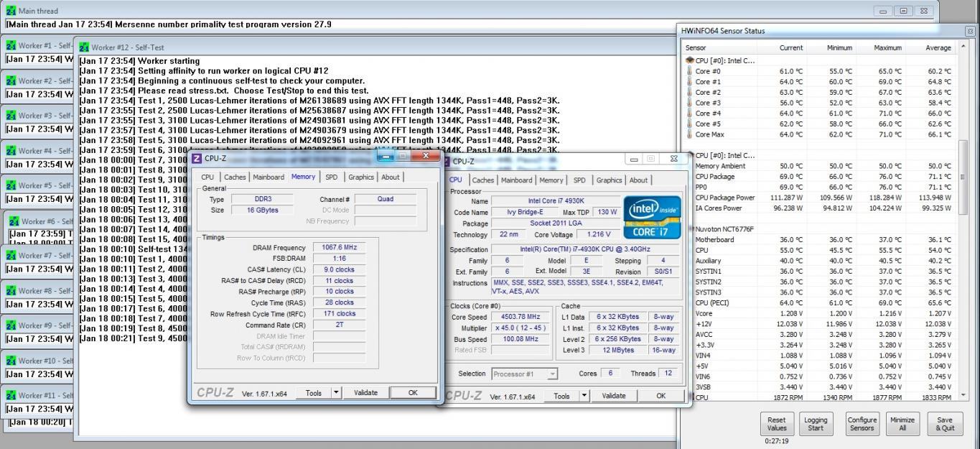This screenshot has height=449, width=980.
Task: Click the Worker #2 window title icon
Action: pos(10,80)
